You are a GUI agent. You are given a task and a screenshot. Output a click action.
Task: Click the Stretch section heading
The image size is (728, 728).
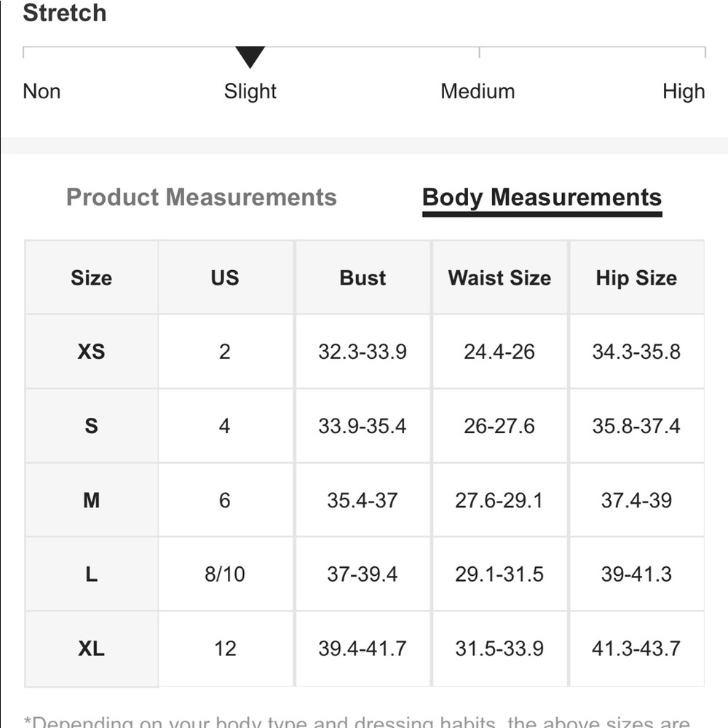(65, 12)
